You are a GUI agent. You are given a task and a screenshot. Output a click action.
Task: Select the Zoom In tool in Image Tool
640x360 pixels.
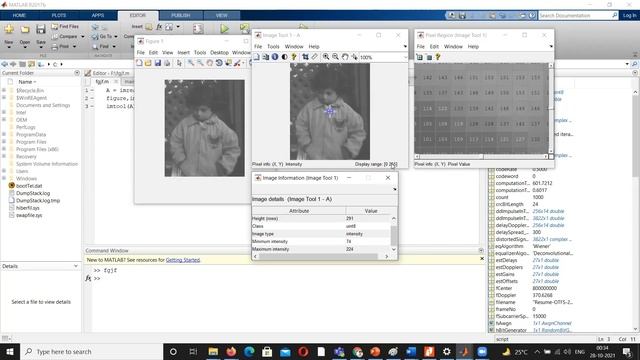point(326,57)
